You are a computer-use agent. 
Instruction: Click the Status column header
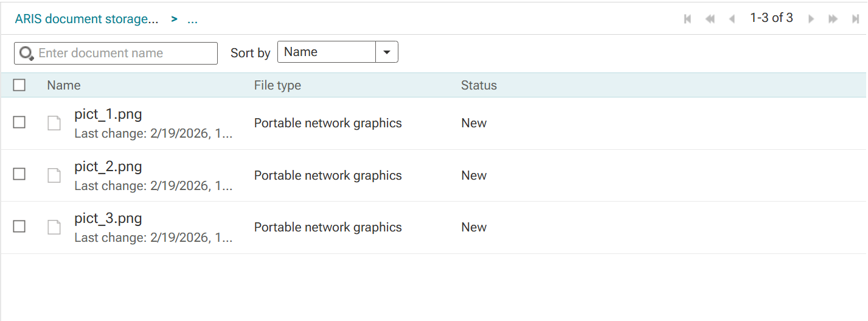[479, 85]
